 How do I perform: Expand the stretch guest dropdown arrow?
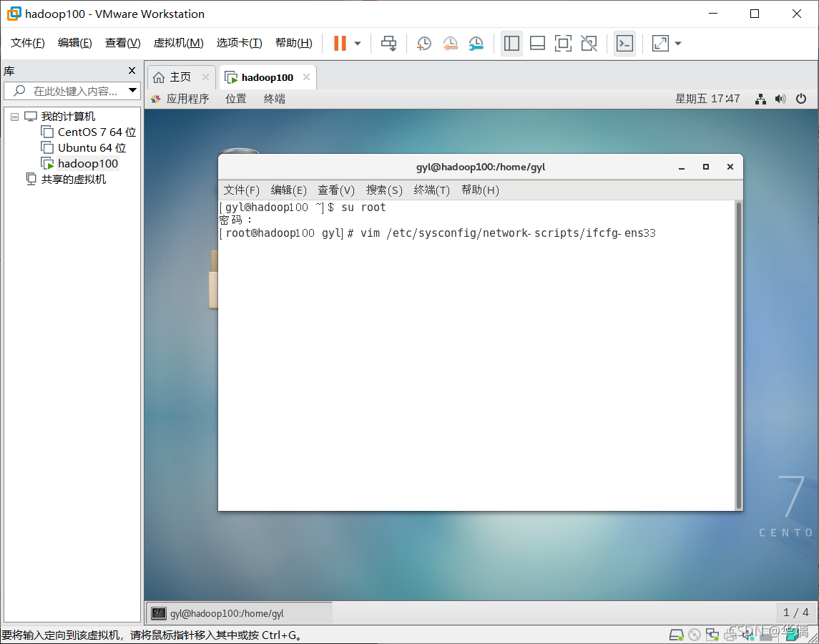678,44
